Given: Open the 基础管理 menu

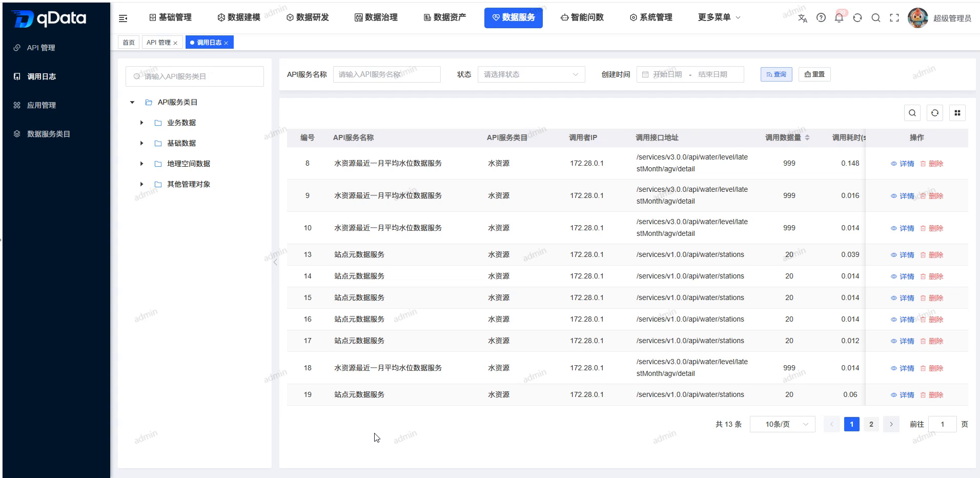Looking at the screenshot, I should point(170,17).
